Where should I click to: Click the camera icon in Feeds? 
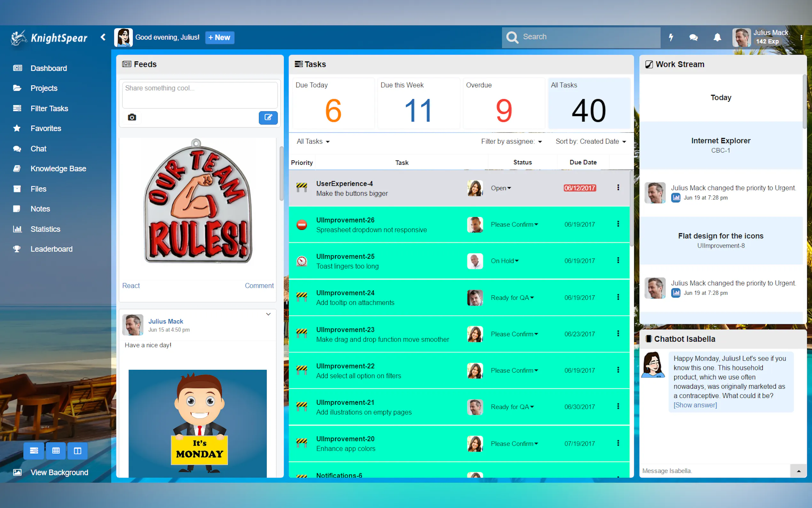pos(132,117)
